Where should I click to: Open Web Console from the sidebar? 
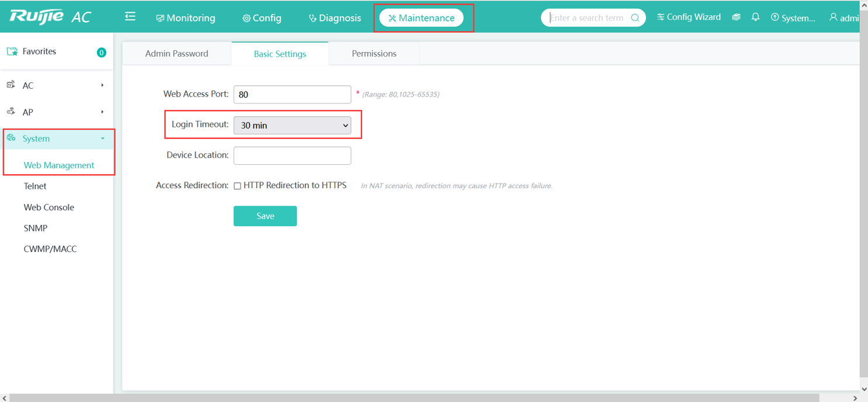point(49,207)
